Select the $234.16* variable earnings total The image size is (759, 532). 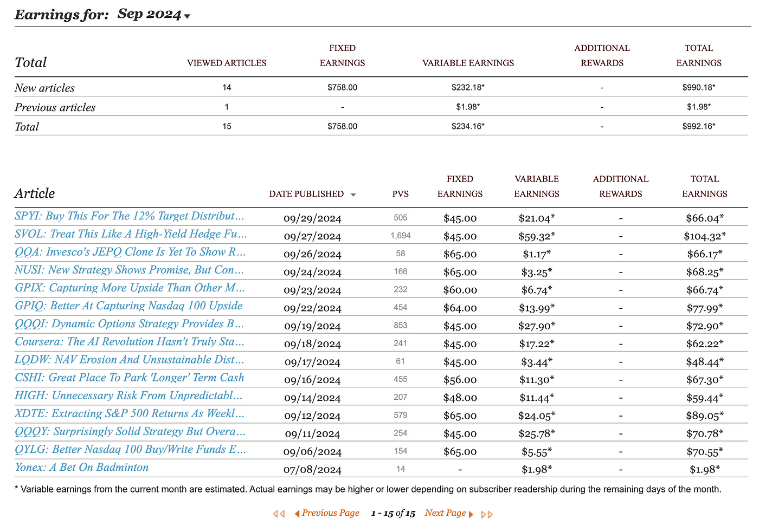468,126
